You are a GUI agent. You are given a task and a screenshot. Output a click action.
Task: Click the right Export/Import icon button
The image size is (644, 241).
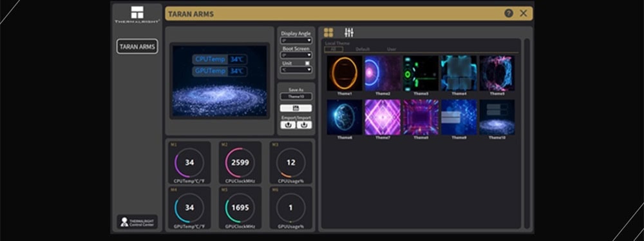point(305,124)
